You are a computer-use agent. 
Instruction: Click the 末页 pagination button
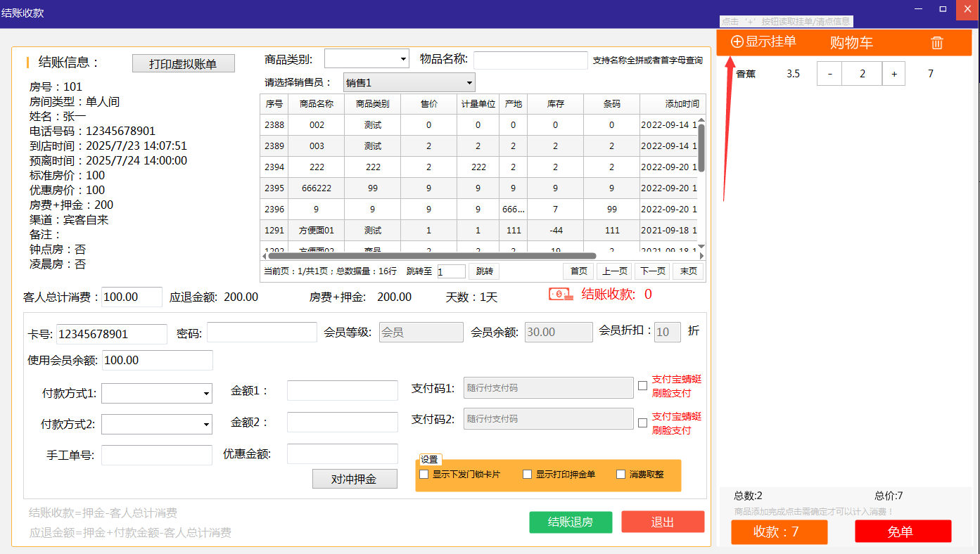(688, 271)
